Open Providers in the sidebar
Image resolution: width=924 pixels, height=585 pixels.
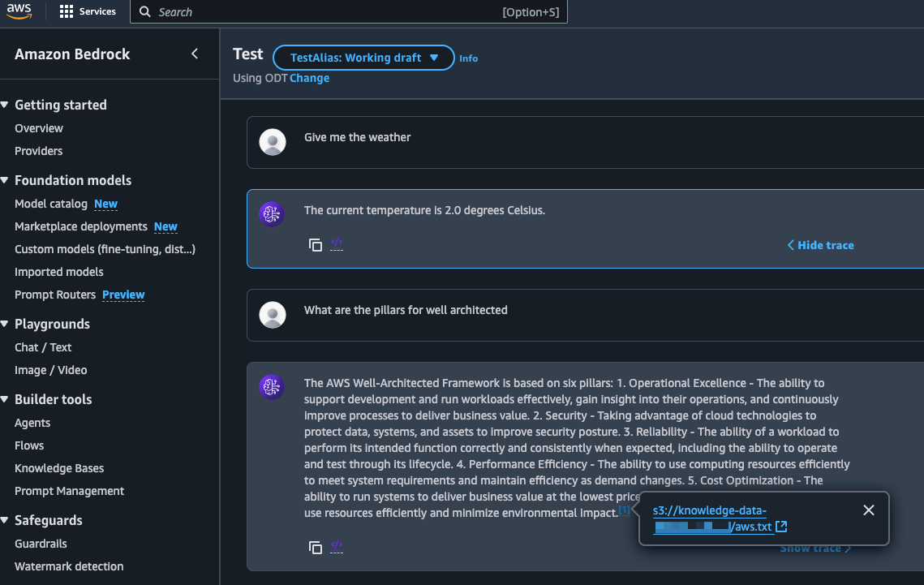pyautogui.click(x=38, y=151)
